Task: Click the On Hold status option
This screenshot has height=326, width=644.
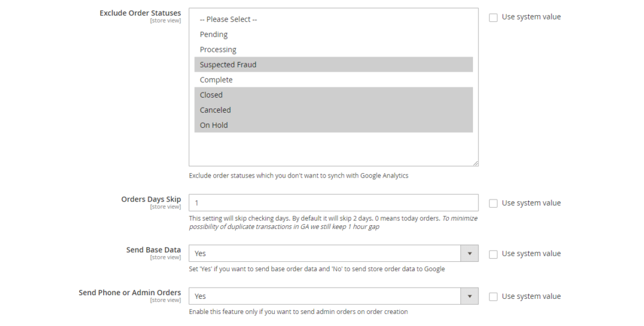Action: click(214, 125)
